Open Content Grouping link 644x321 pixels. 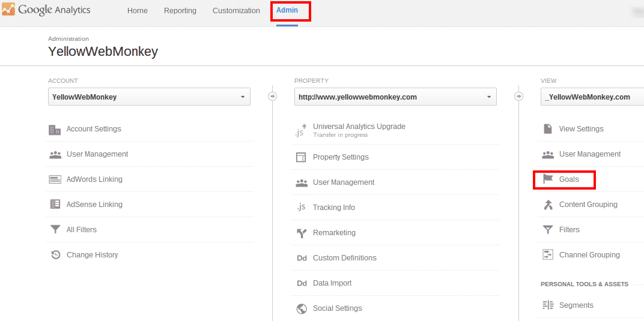click(x=588, y=204)
